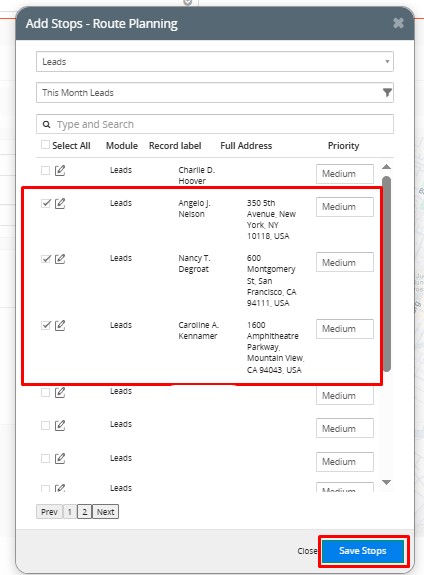Click the Full Address column header
This screenshot has width=424, height=575.
246,146
